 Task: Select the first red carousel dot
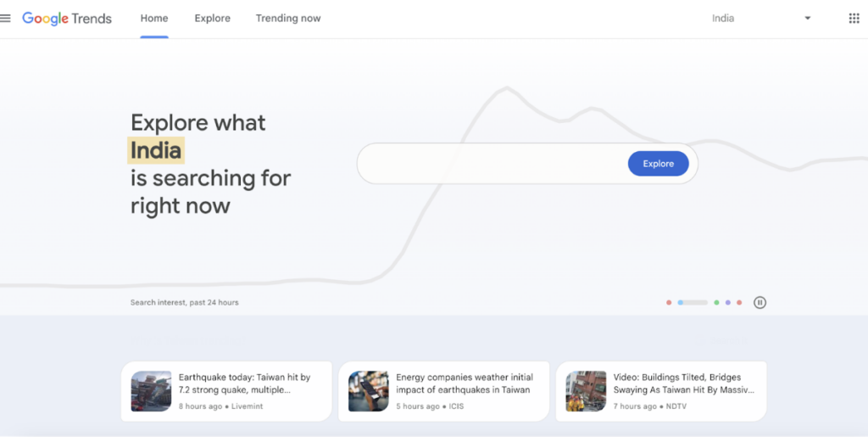669,302
